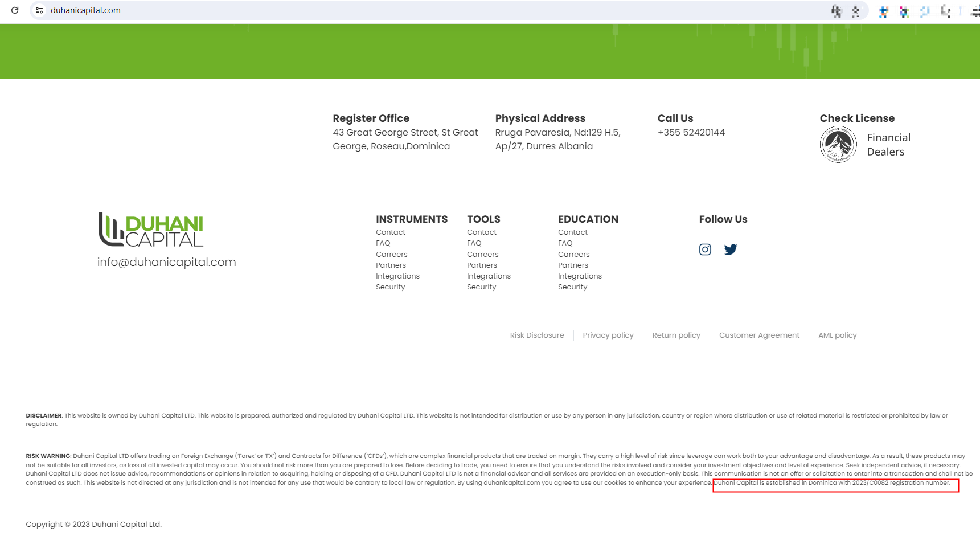Image resolution: width=980 pixels, height=536 pixels.
Task: Open Contact under INSTRUMENTS
Action: (391, 232)
